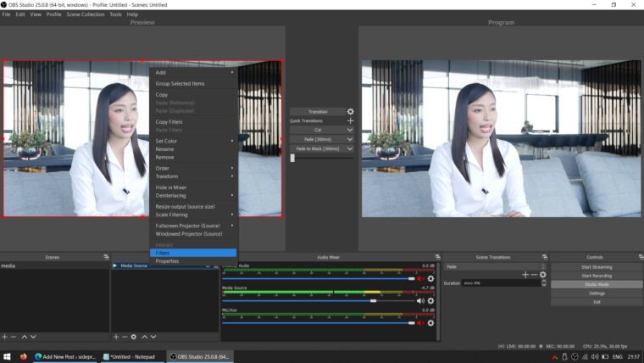Move source up with arrow icon

145,337
